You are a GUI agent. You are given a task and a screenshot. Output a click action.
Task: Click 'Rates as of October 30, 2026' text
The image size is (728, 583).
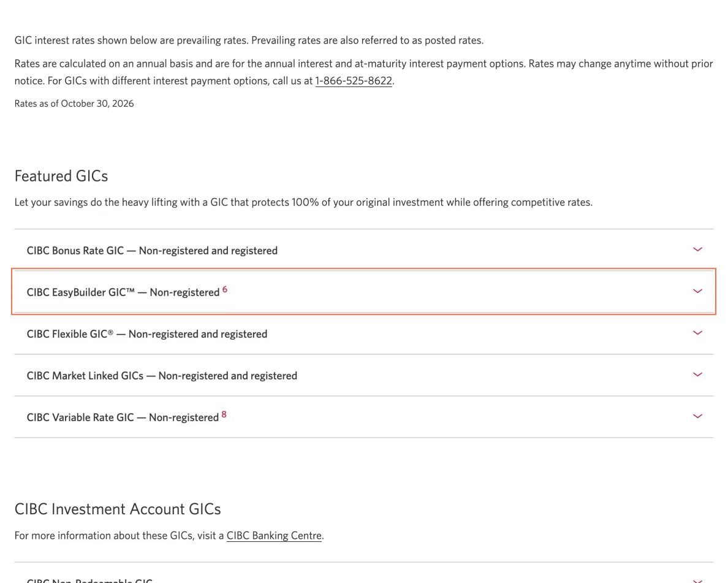point(74,104)
